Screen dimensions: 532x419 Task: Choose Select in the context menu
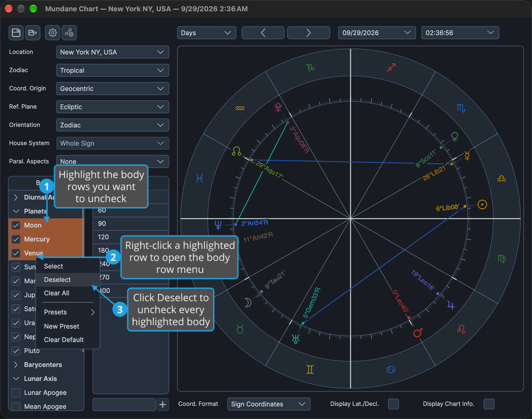68,267
